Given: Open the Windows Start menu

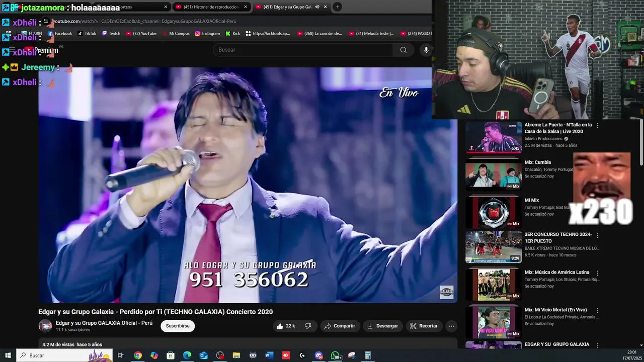Looking at the screenshot, I should click(8, 355).
